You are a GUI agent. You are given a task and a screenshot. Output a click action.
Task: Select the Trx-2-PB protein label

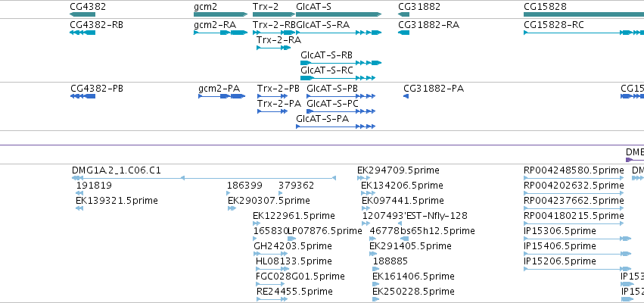(278, 89)
